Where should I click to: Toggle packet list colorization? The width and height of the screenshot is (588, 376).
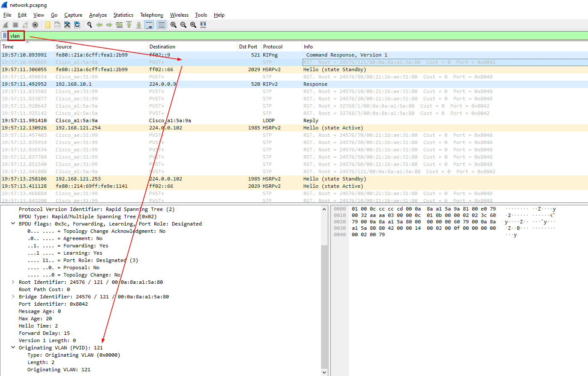click(x=161, y=25)
